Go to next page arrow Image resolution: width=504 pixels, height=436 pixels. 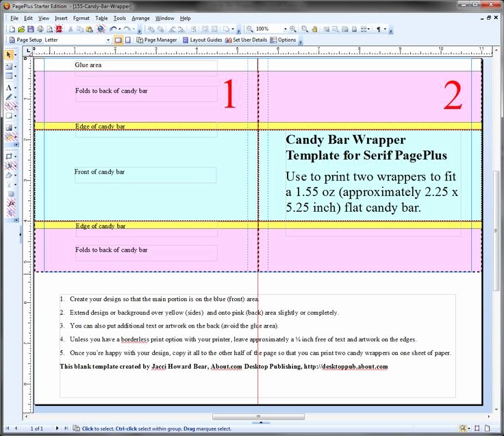[57, 428]
